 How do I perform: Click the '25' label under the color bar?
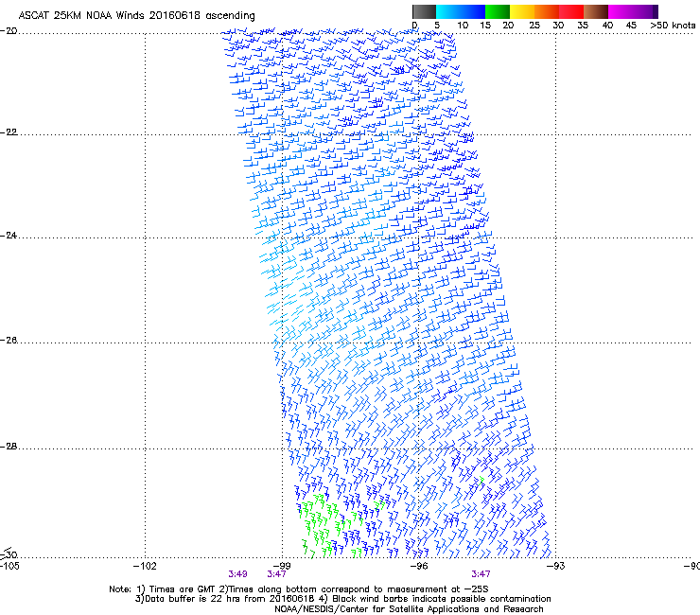(534, 26)
